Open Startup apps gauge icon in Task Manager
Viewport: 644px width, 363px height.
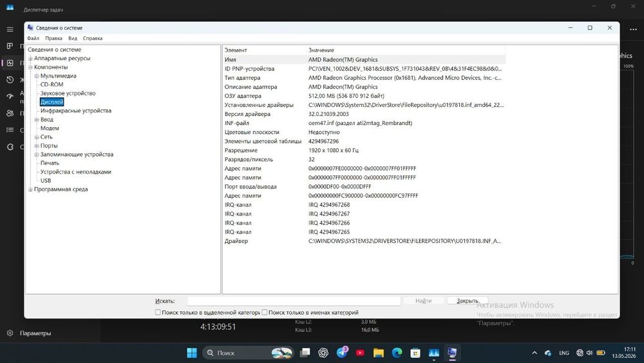(10, 96)
